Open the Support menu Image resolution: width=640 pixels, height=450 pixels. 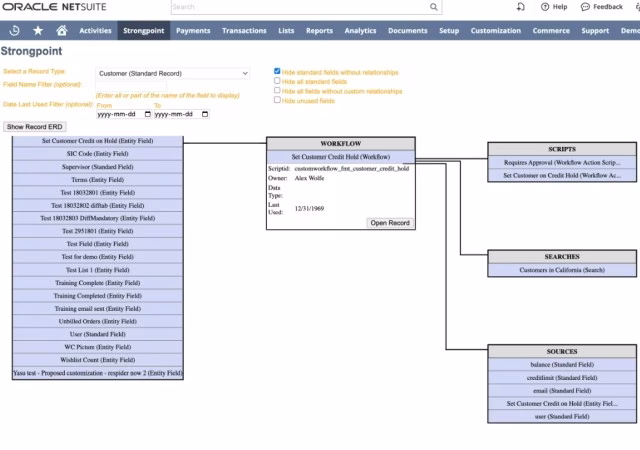pyautogui.click(x=595, y=31)
